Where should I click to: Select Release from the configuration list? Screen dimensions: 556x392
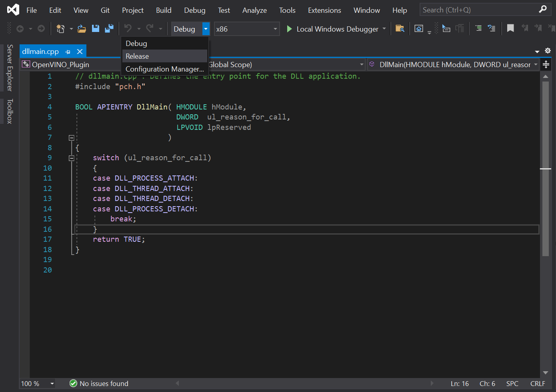pos(137,56)
